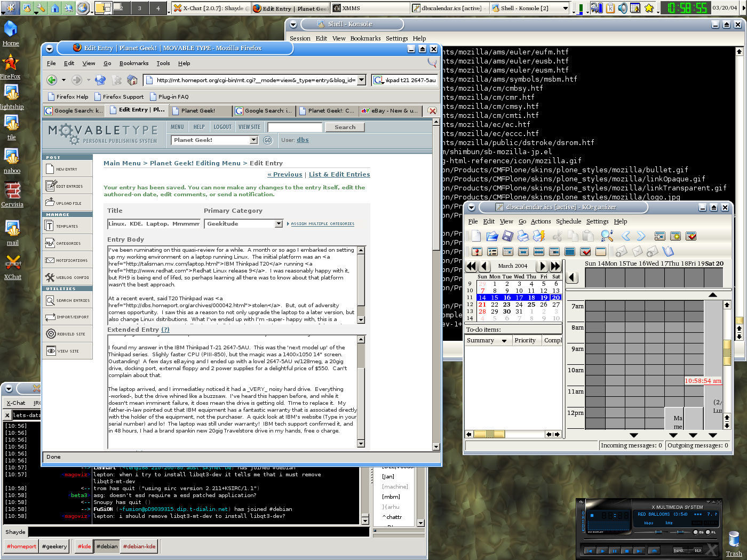This screenshot has height=560, width=747.
Task: Toggle XMMS playlist PL button
Action: pos(708,532)
